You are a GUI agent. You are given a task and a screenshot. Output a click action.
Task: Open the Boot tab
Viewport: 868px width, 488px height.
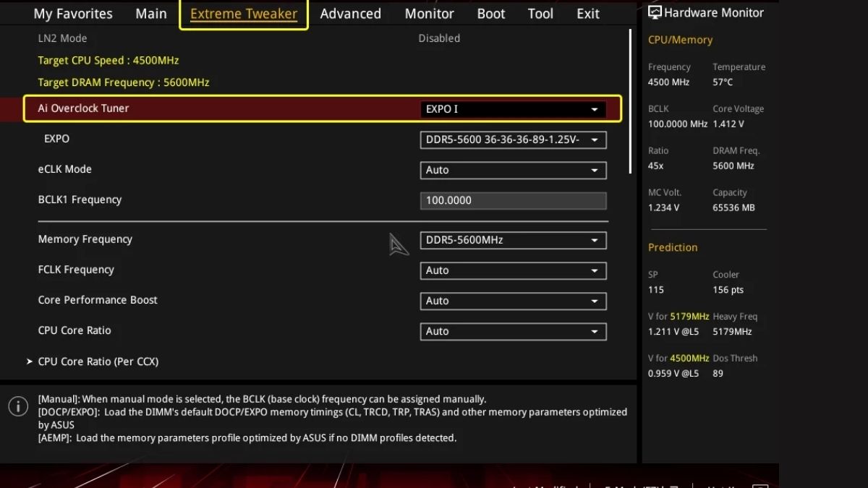tap(491, 14)
